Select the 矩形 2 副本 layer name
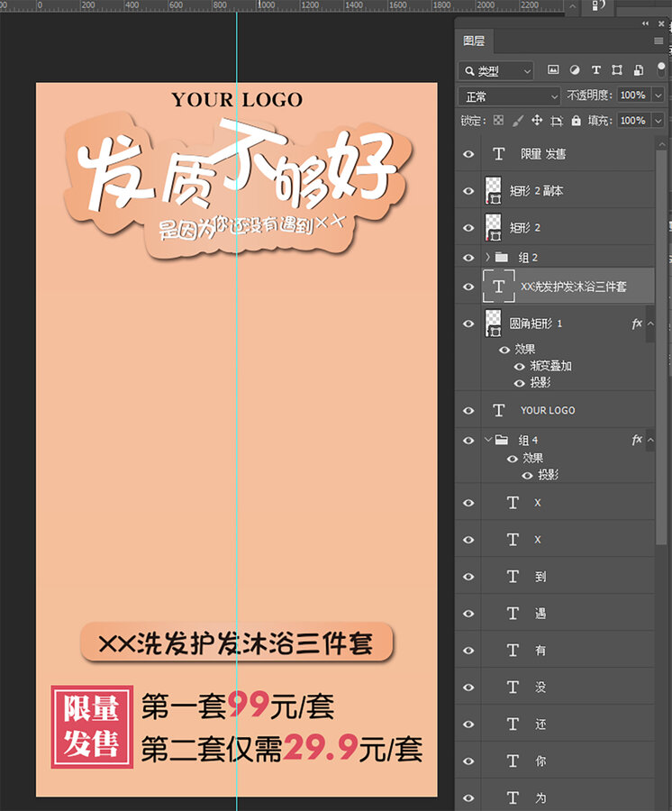 coord(536,191)
